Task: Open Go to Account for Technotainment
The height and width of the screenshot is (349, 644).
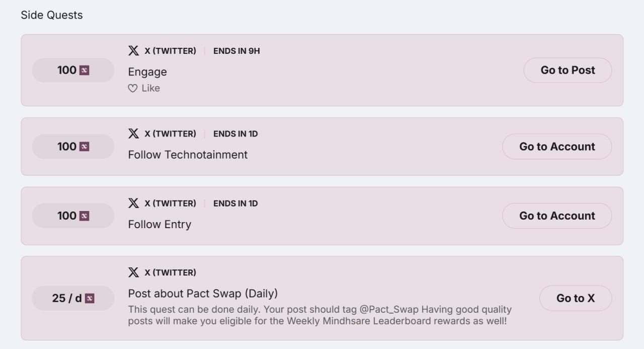Action: [x=556, y=147]
